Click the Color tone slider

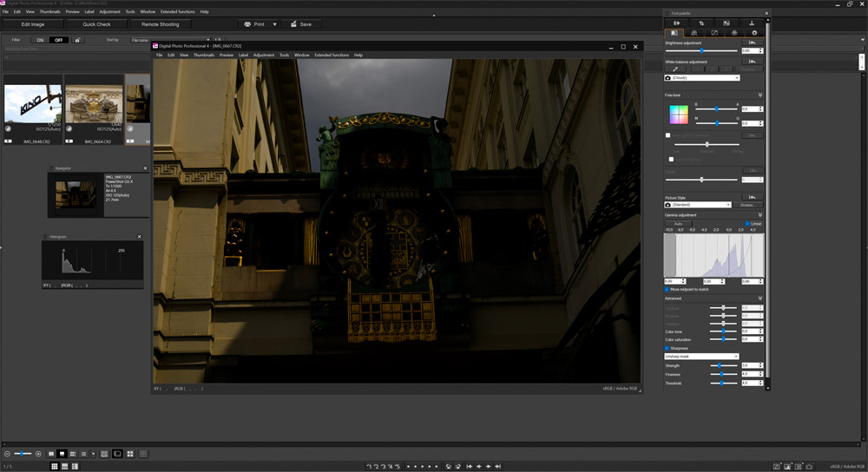[x=724, y=331]
